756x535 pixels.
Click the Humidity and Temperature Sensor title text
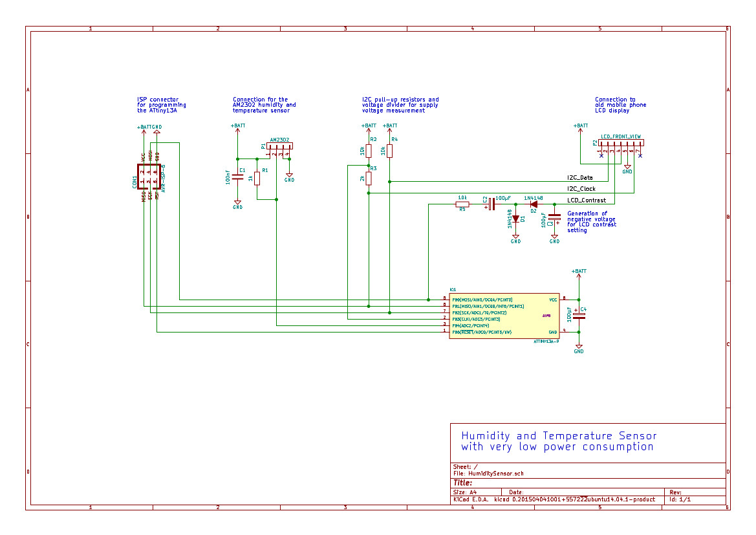click(x=559, y=441)
